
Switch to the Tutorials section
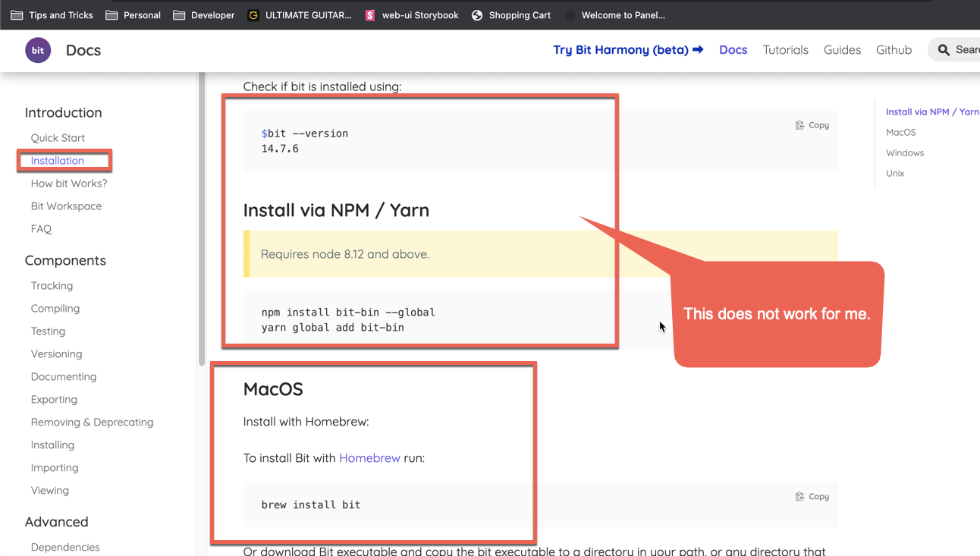pos(785,49)
